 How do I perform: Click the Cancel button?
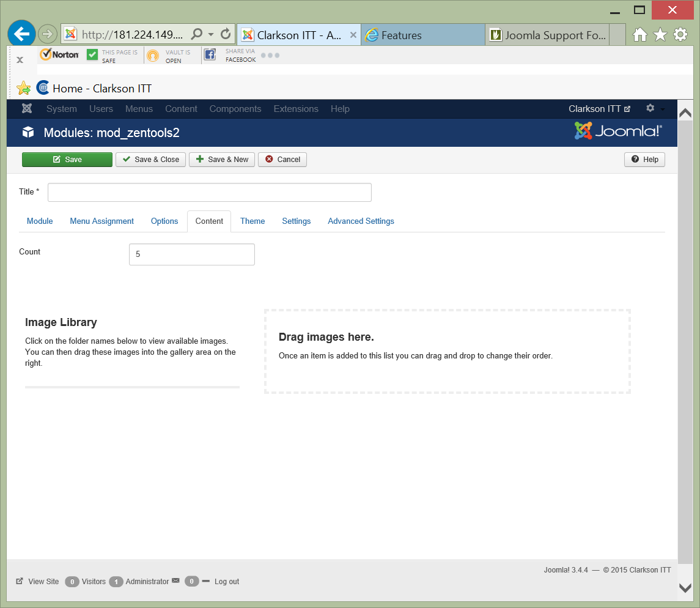(x=282, y=160)
